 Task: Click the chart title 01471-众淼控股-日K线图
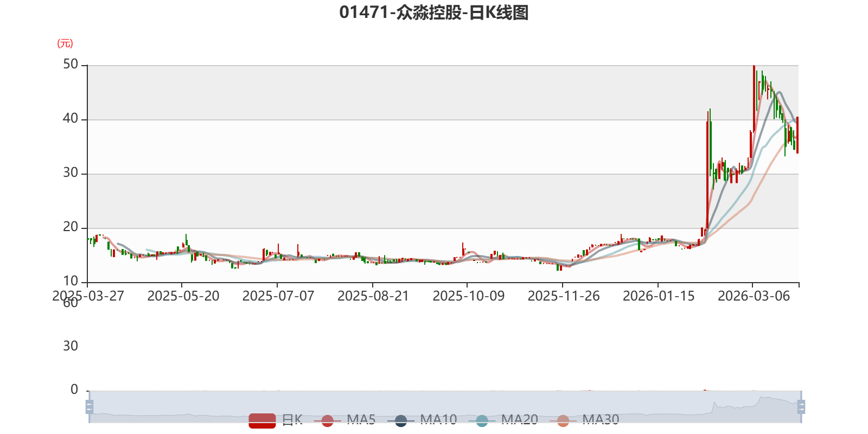434,12
